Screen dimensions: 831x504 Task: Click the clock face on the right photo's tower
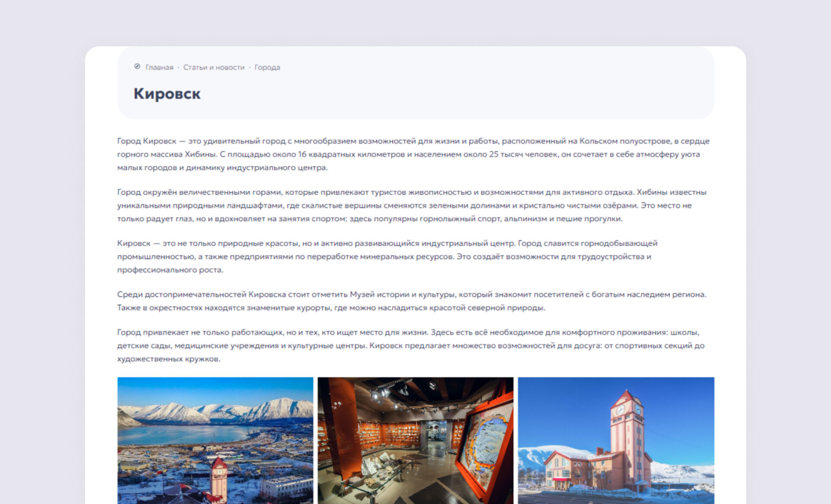(x=620, y=410)
